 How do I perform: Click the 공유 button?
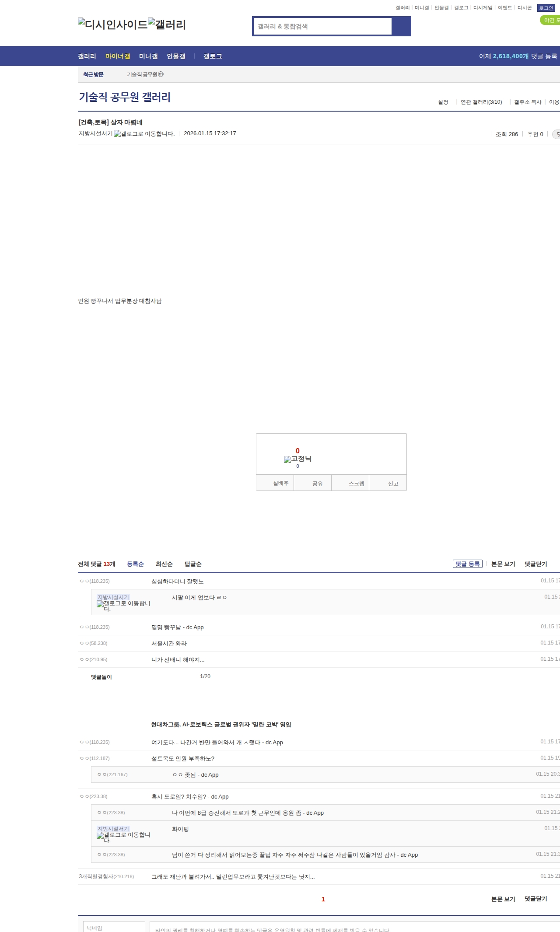click(x=313, y=483)
